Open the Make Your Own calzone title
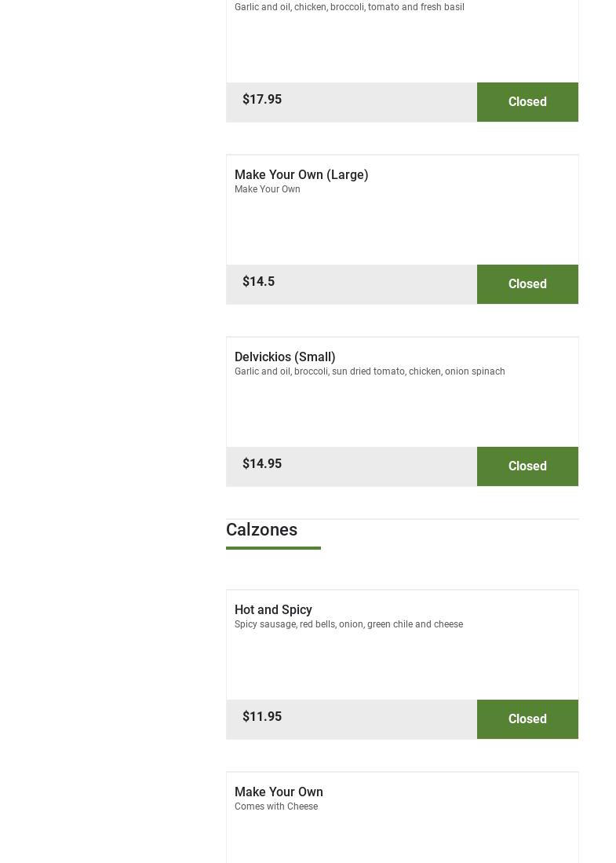 [279, 792]
